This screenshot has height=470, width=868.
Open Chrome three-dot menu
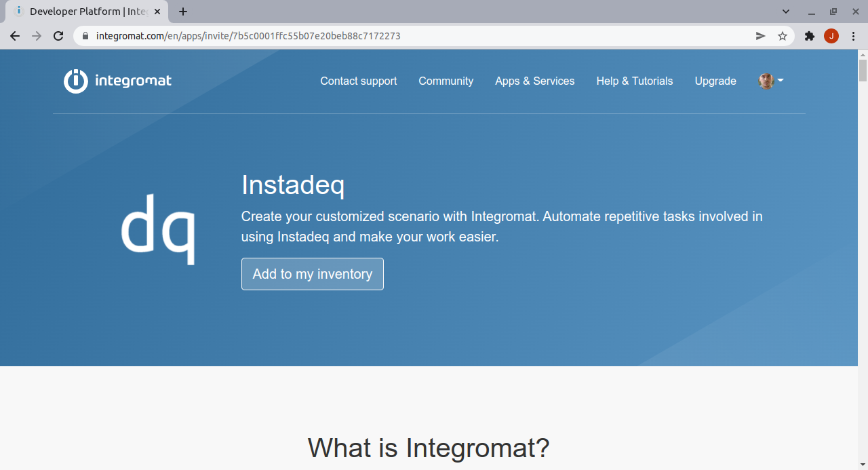coord(853,36)
